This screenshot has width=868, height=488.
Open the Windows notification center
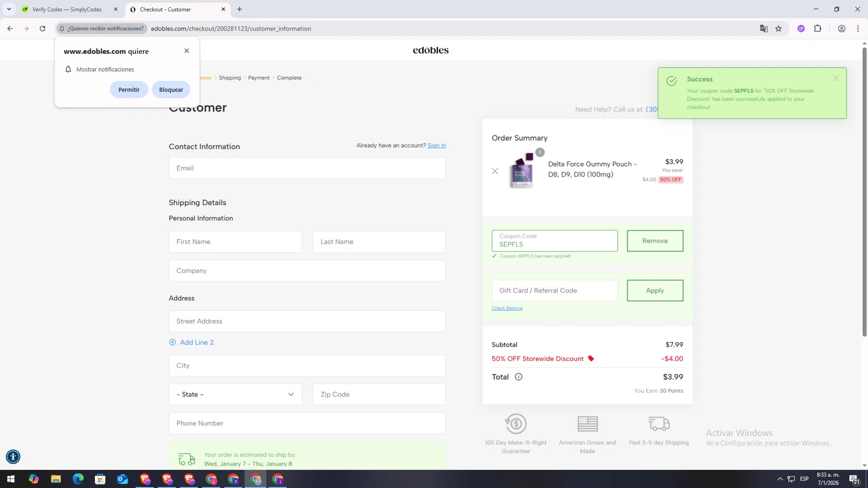[x=854, y=479]
